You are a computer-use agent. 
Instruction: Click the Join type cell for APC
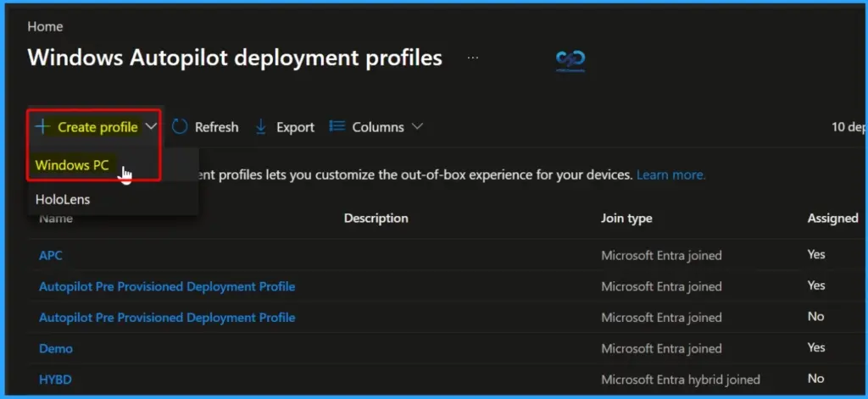pos(661,256)
